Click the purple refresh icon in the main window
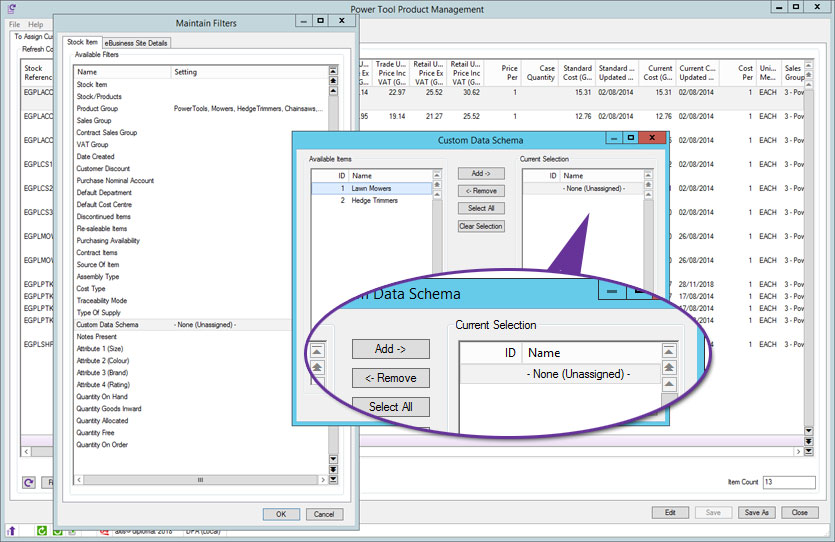 click(x=29, y=482)
